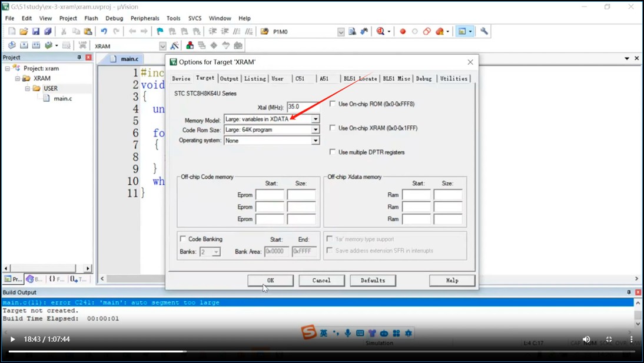Viewport: 644px width, 363px height.
Task: Open the Code Rom Size dropdown
Action: 315,129
